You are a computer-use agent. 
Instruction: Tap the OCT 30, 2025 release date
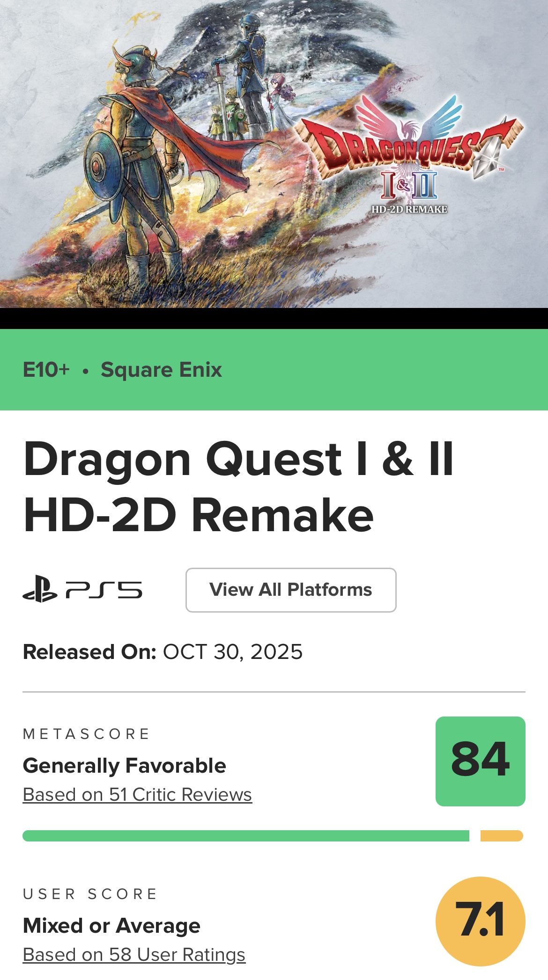(232, 652)
